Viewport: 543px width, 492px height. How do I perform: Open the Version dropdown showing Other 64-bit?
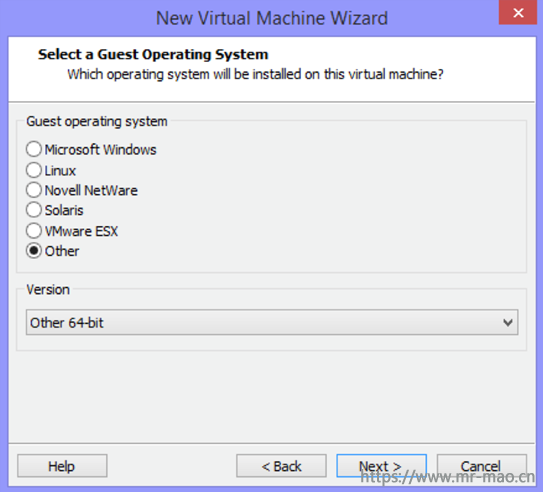click(272, 322)
